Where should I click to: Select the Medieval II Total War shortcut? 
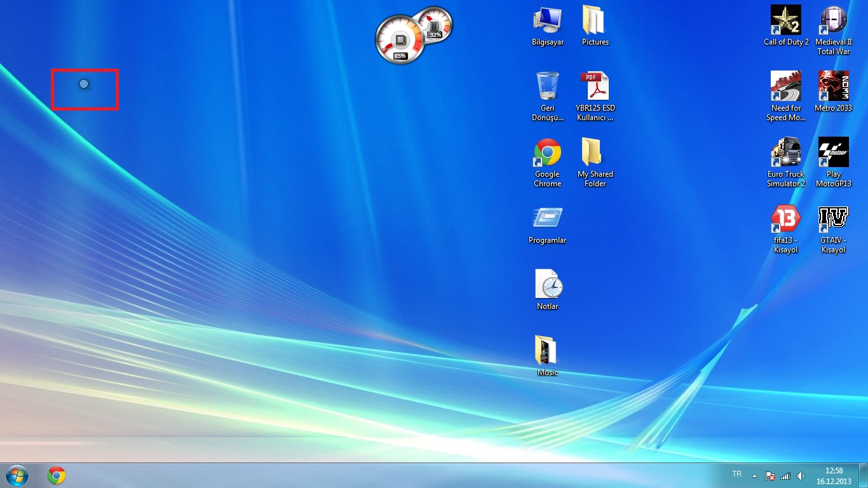pyautogui.click(x=834, y=30)
